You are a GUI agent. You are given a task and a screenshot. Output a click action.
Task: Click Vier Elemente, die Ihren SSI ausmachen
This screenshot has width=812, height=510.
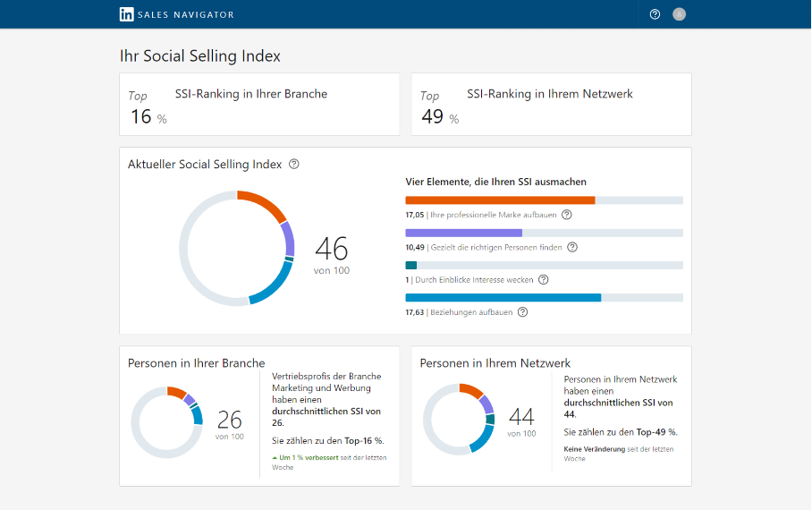coord(496,182)
